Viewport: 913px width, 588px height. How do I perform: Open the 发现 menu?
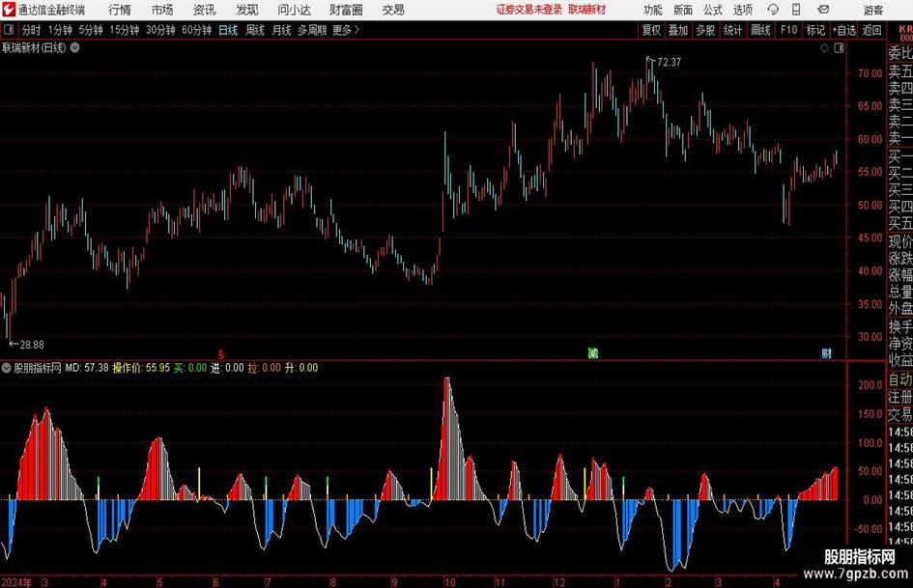pos(247,10)
